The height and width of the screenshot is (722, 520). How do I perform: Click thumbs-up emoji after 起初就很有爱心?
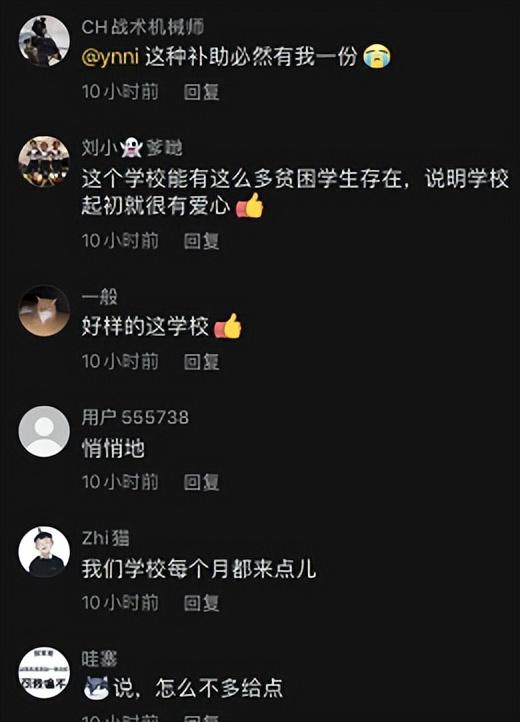250,205
